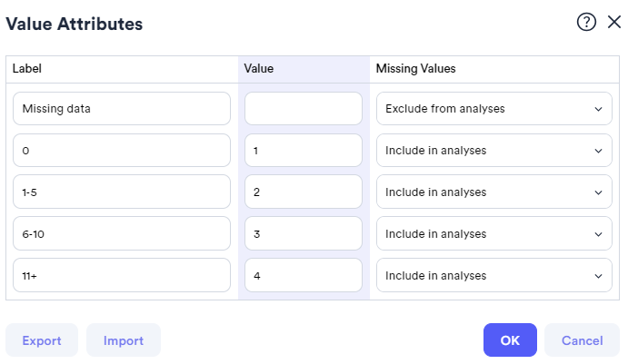Close the Value Attributes dialog

pyautogui.click(x=614, y=22)
